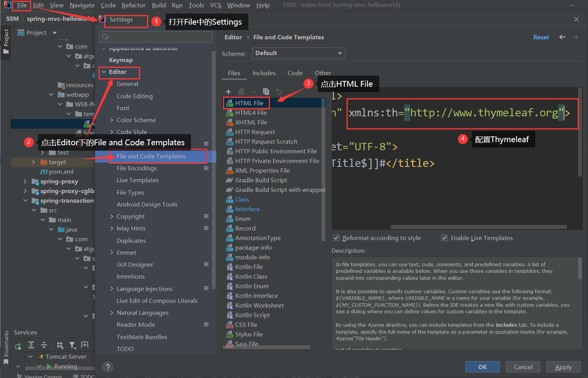Open the Refactor menu
The image size is (588, 378).
[133, 5]
